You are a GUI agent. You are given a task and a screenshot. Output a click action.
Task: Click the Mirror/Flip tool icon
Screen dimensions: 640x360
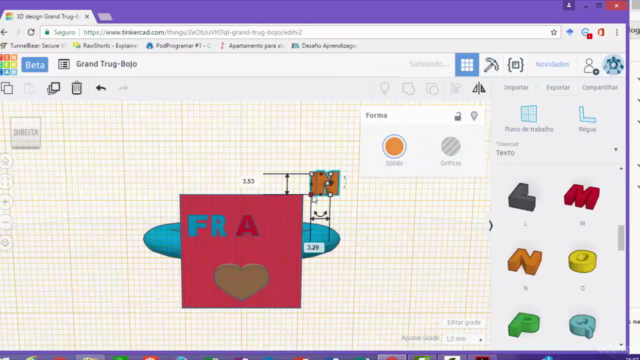[479, 88]
